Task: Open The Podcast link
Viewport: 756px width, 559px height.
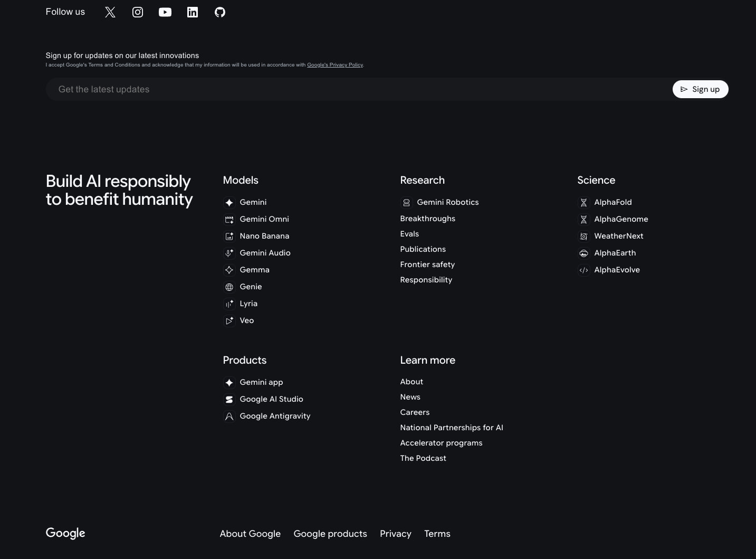Action: (423, 458)
